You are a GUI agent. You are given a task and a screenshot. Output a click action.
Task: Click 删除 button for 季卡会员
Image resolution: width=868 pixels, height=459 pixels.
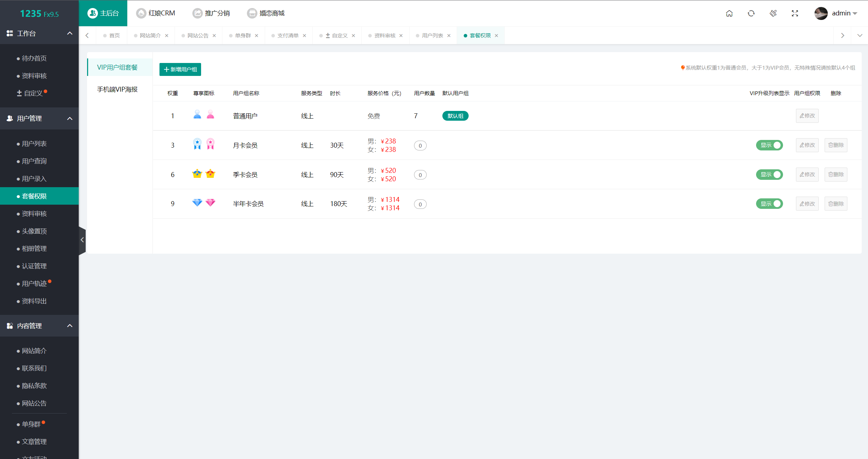836,175
